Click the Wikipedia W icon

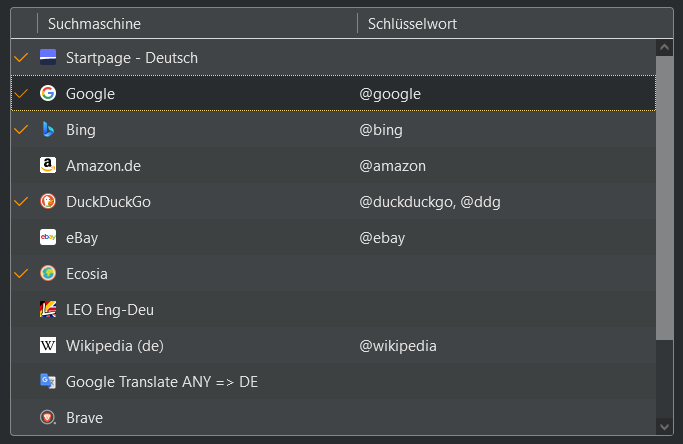click(x=48, y=345)
